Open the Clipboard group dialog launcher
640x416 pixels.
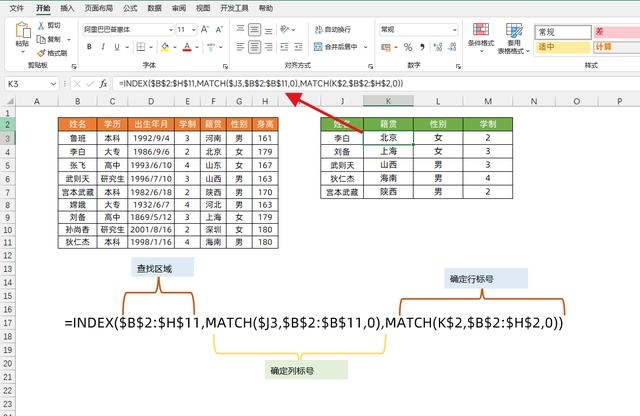coord(74,66)
